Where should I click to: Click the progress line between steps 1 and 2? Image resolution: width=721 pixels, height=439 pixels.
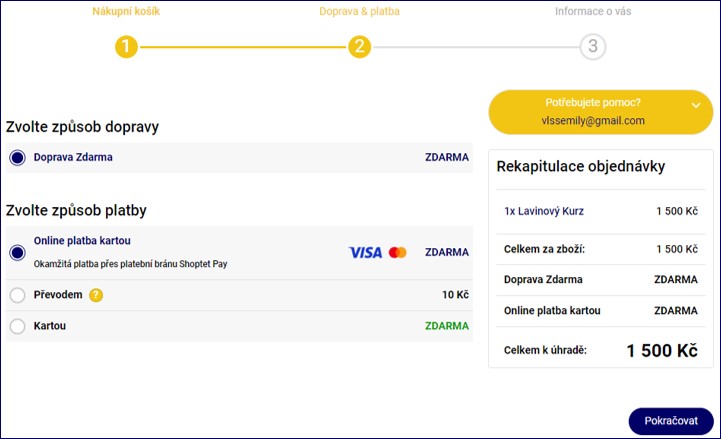coord(242,47)
